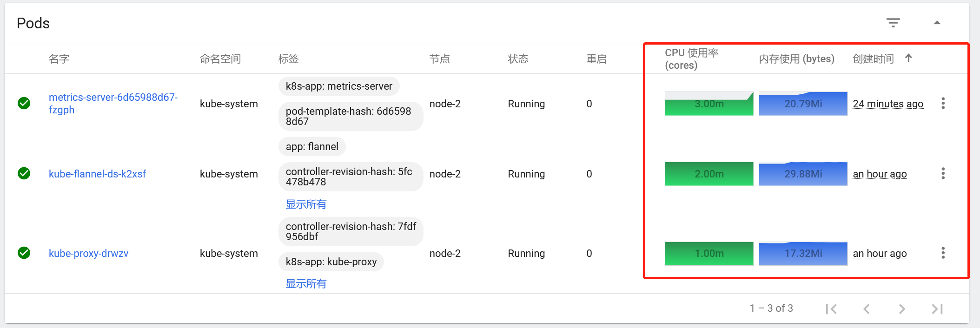Click the k8s-app: metrics-server label chip
The width and height of the screenshot is (980, 328).
pyautogui.click(x=339, y=86)
